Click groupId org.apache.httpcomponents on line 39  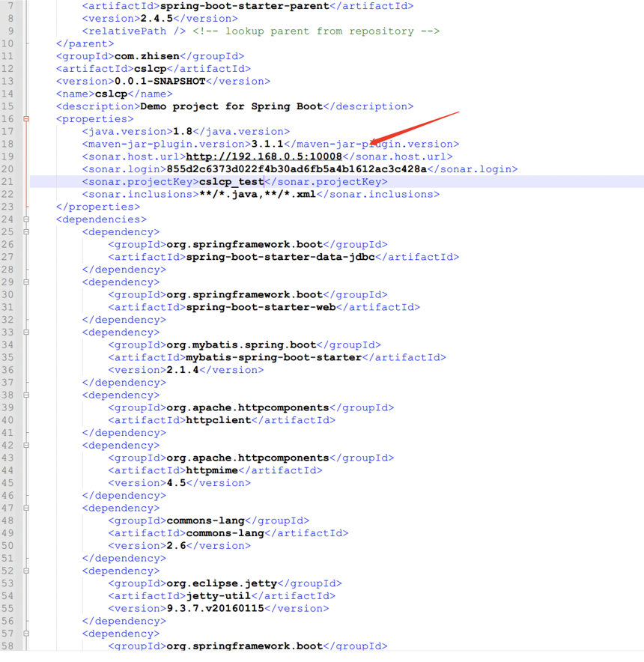(x=248, y=408)
